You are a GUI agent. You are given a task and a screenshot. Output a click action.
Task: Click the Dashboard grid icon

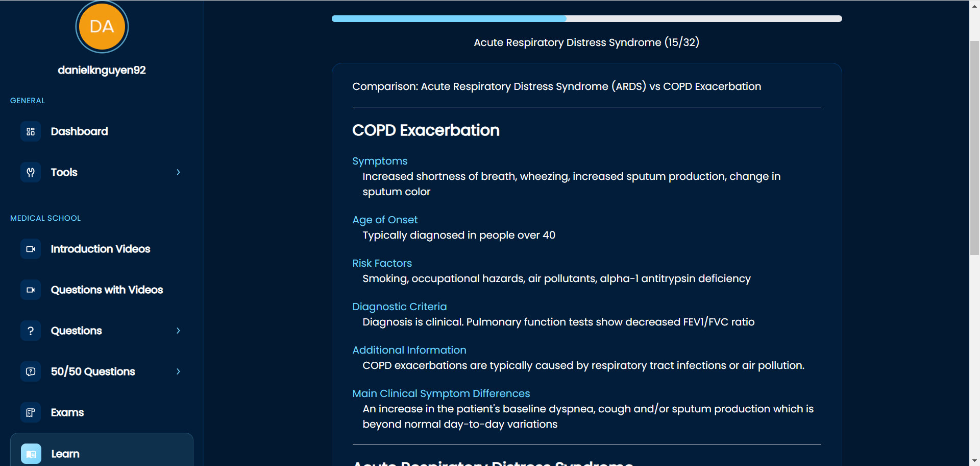point(31,131)
